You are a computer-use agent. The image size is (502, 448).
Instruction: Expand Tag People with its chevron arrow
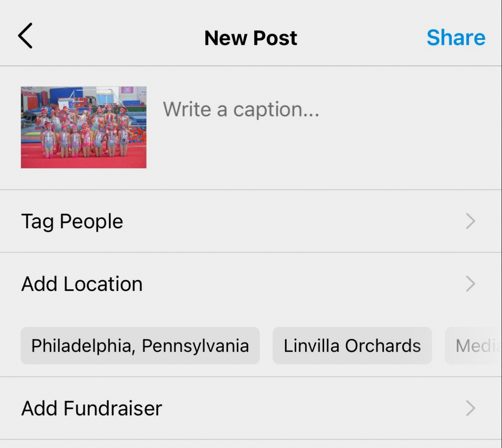[x=470, y=221]
